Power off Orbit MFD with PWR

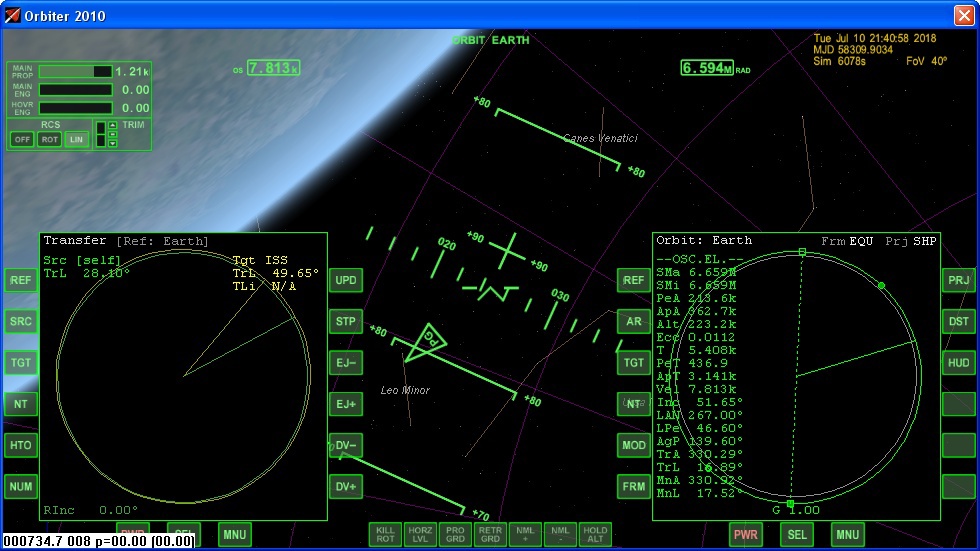click(746, 535)
